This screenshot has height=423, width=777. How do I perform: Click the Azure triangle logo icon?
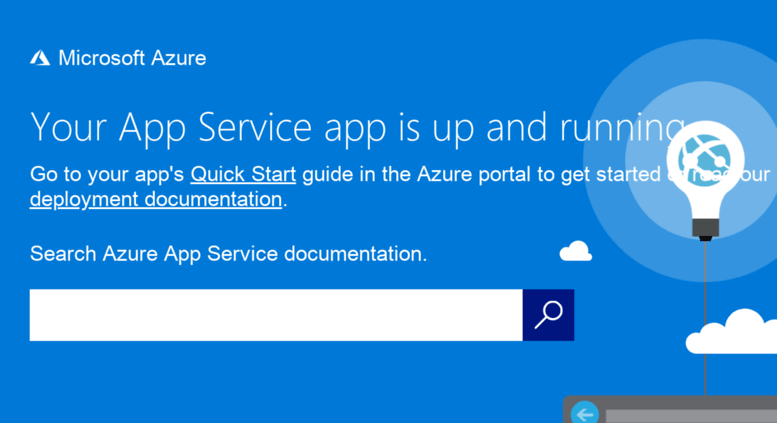click(x=40, y=58)
